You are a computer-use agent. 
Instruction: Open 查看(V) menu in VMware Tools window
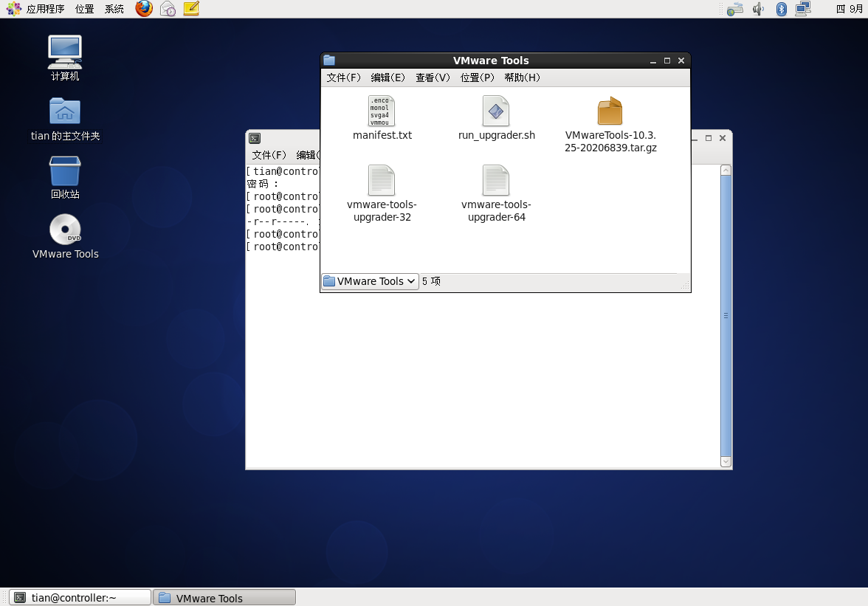pyautogui.click(x=433, y=78)
